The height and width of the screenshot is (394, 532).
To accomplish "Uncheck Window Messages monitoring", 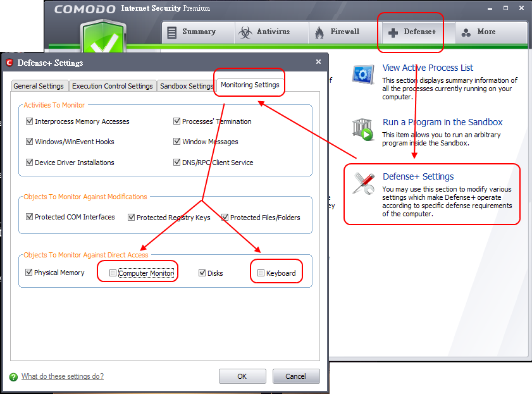I will [x=176, y=142].
